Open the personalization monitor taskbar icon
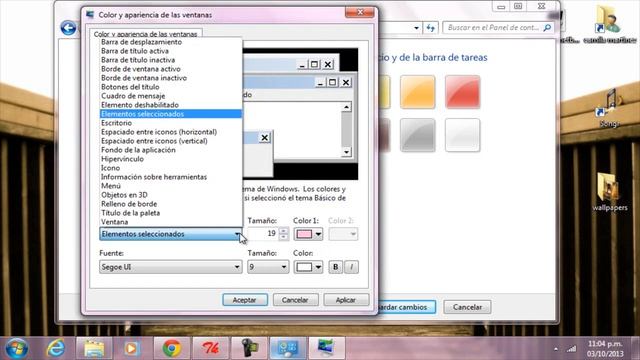 click(327, 349)
